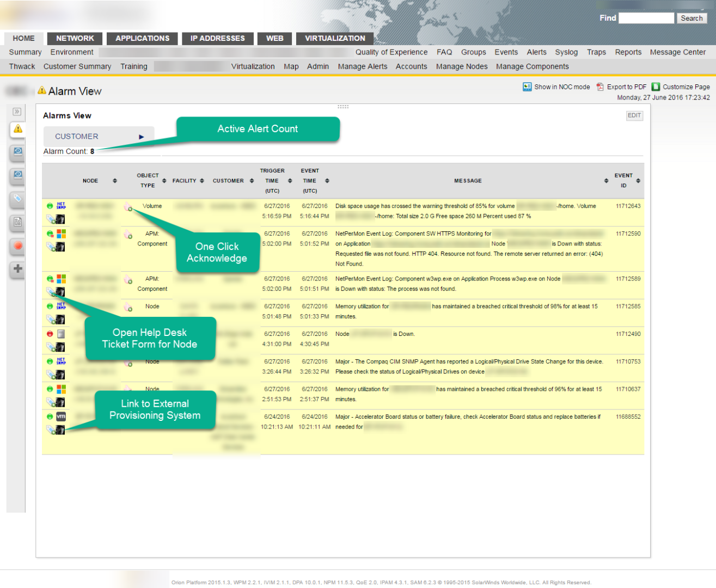Go to the WEB tab
716x588 pixels.
pyautogui.click(x=274, y=38)
